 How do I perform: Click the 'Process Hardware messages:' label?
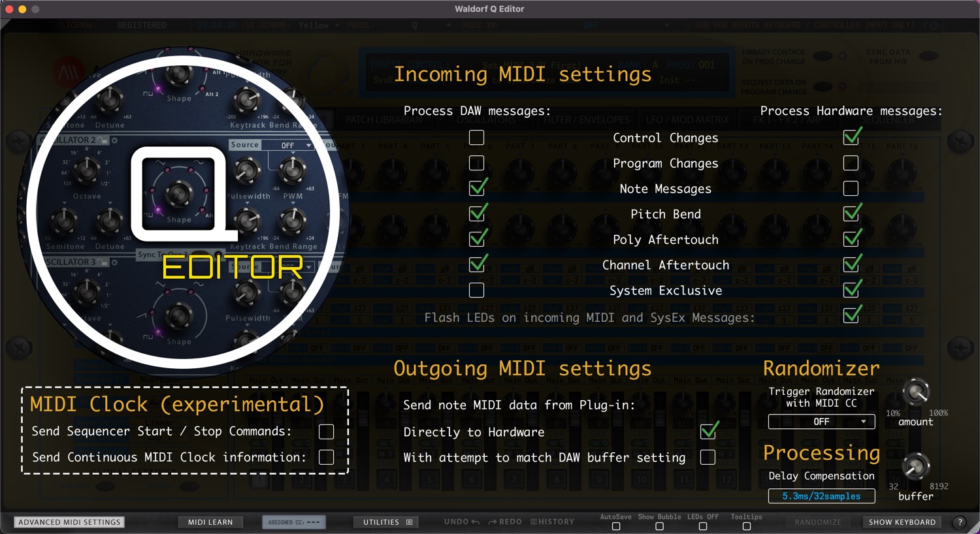click(851, 111)
